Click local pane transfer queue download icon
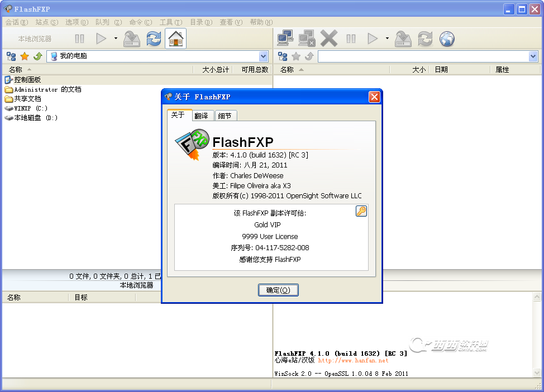This screenshot has width=544, height=392. (x=132, y=39)
